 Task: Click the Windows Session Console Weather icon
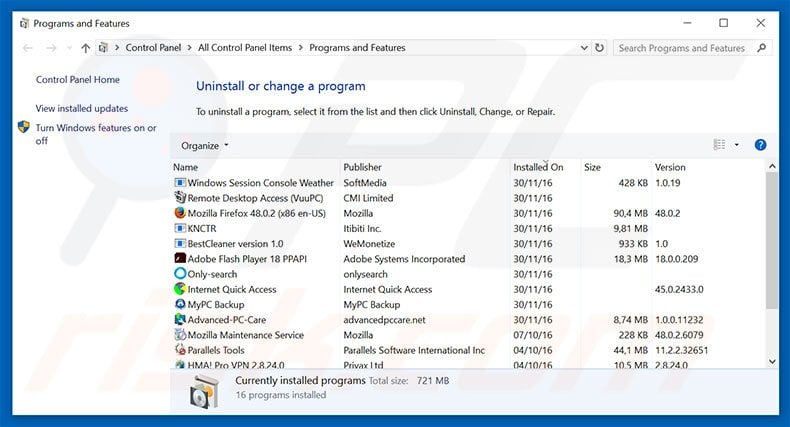pyautogui.click(x=180, y=182)
